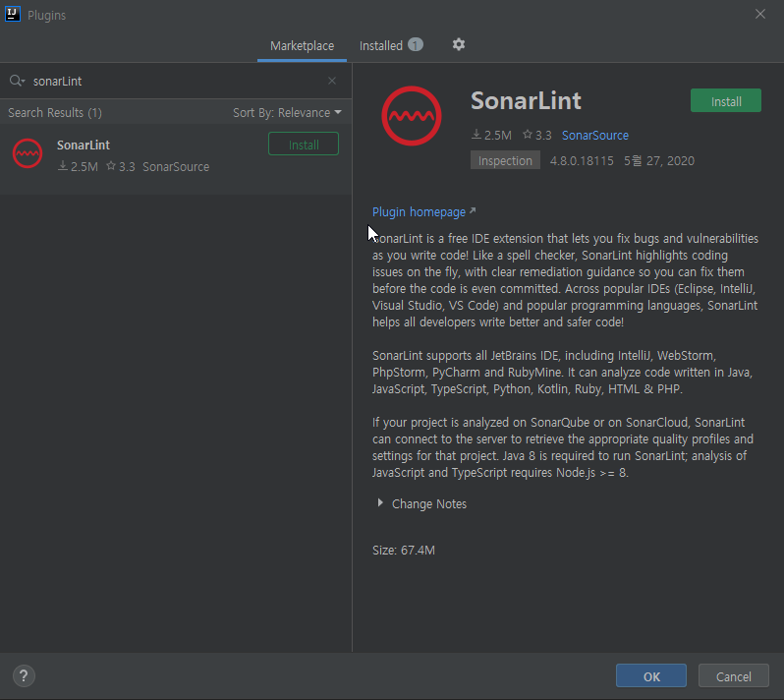The width and height of the screenshot is (784, 700).
Task: Click the version number 4.8.0.18115
Action: [582, 161]
